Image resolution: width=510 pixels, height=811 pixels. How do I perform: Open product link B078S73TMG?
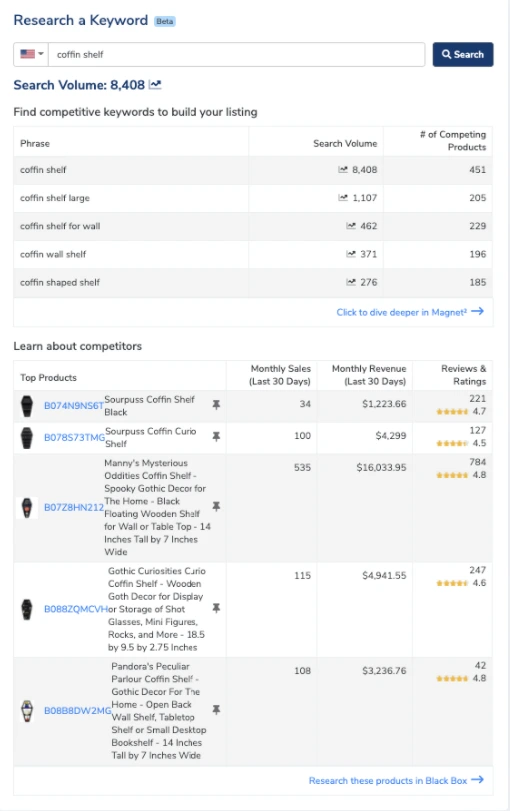74,438
